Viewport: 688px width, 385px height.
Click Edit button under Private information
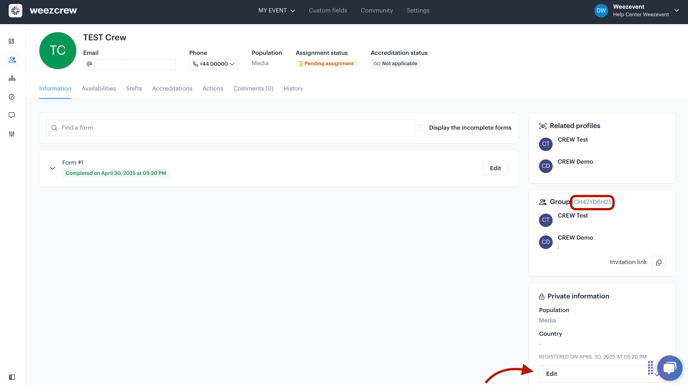pyautogui.click(x=593, y=374)
